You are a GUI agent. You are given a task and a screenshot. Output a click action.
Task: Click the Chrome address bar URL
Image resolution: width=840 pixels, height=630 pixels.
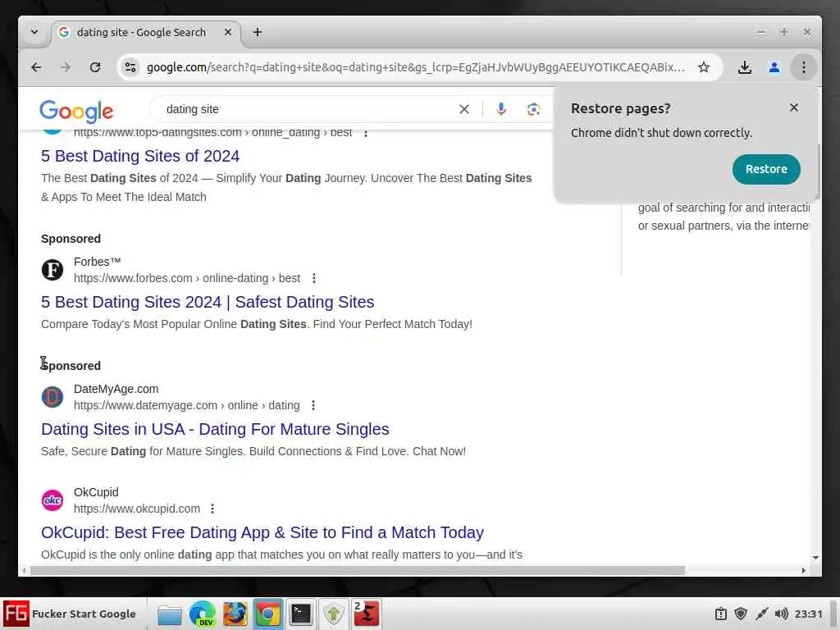tap(416, 67)
